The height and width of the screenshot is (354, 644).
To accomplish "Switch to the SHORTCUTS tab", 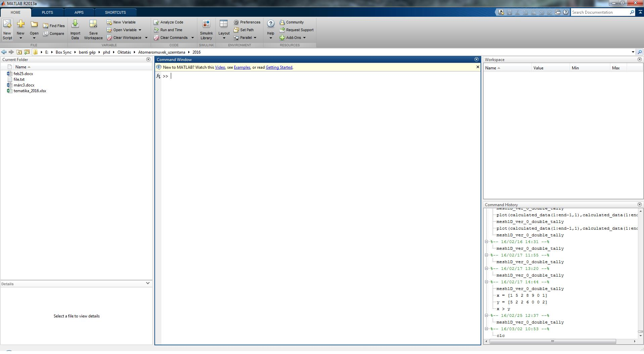I will [x=115, y=12].
